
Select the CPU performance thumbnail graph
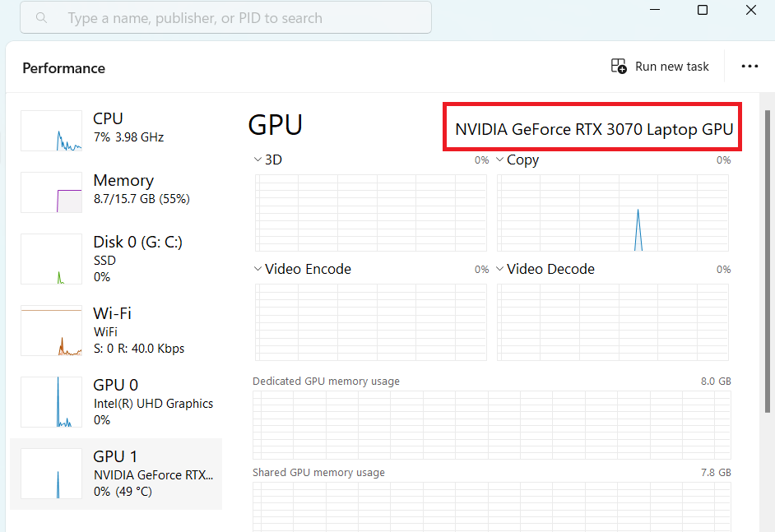tap(51, 131)
